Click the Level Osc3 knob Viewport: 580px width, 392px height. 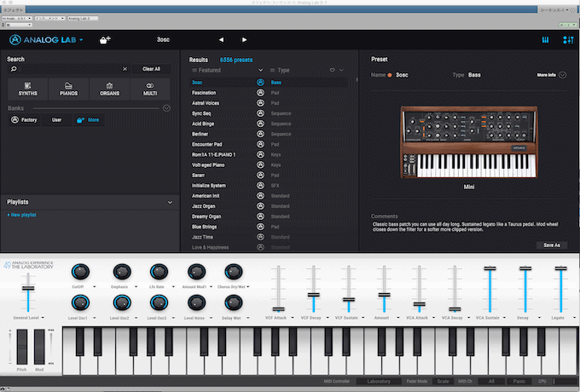(159, 303)
